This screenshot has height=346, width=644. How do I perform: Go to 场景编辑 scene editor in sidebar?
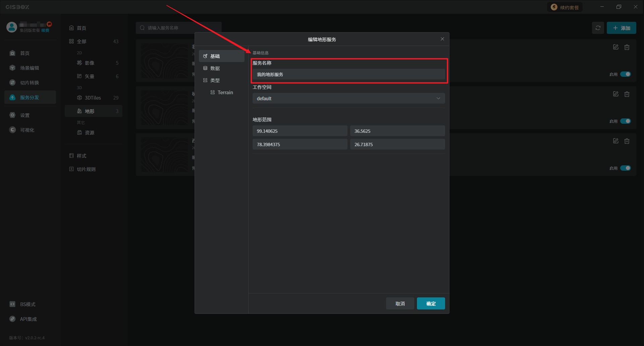pos(30,68)
